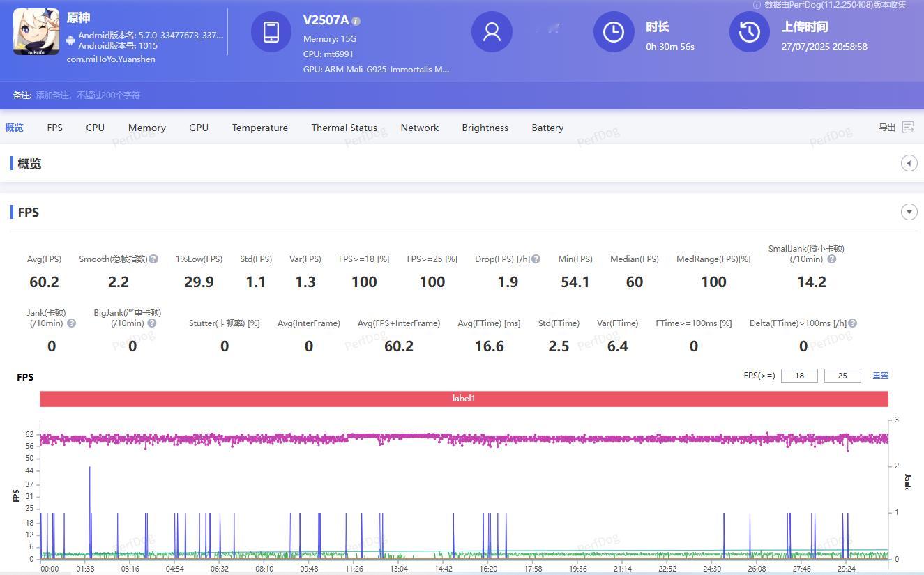Click the help icon beside Drop(FPS) [/h]
The width and height of the screenshot is (924, 575).
pos(536,259)
